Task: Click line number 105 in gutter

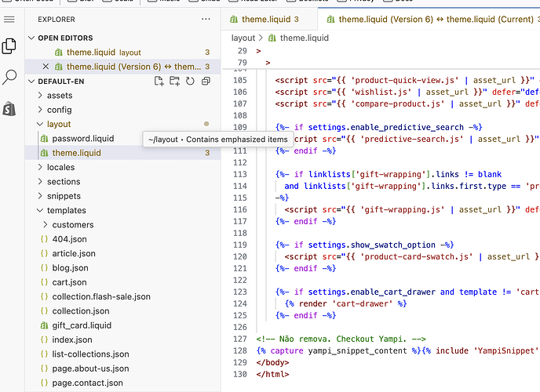Action: click(240, 80)
